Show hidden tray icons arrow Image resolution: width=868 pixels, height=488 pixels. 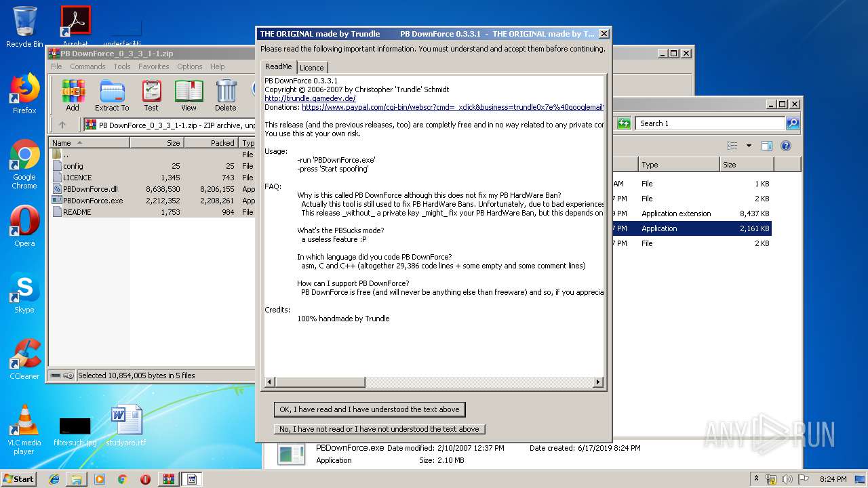[757, 479]
